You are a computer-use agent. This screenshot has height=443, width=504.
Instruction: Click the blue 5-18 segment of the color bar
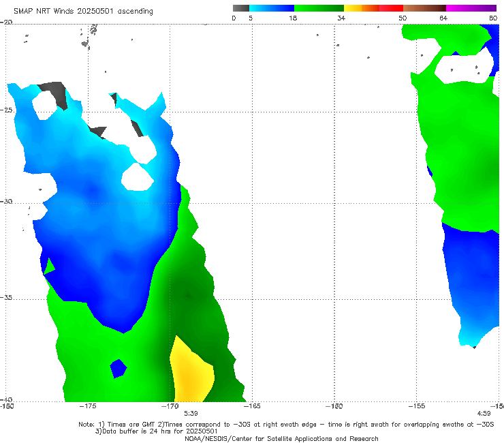(272, 8)
